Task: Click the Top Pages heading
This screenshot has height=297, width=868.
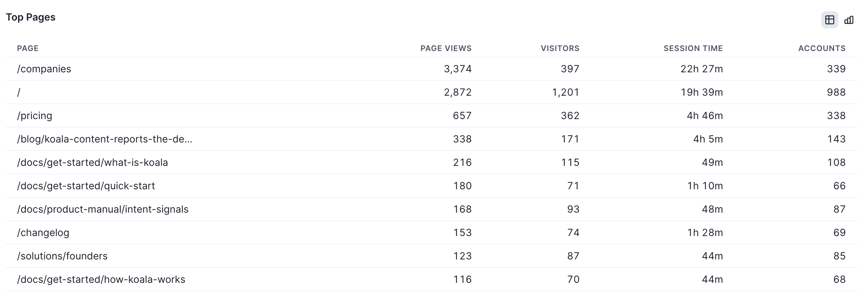Action: point(31,17)
